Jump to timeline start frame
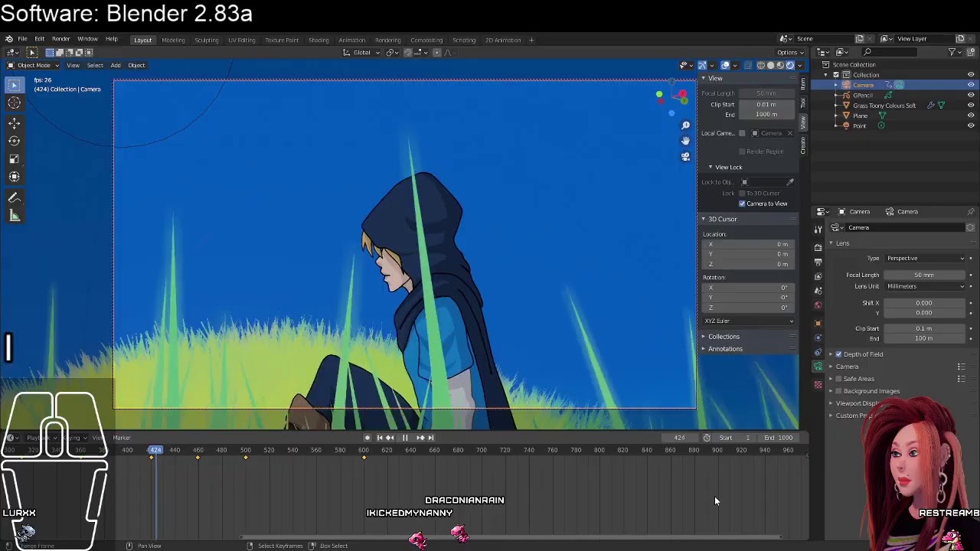Viewport: 980px width, 551px height. [x=379, y=438]
